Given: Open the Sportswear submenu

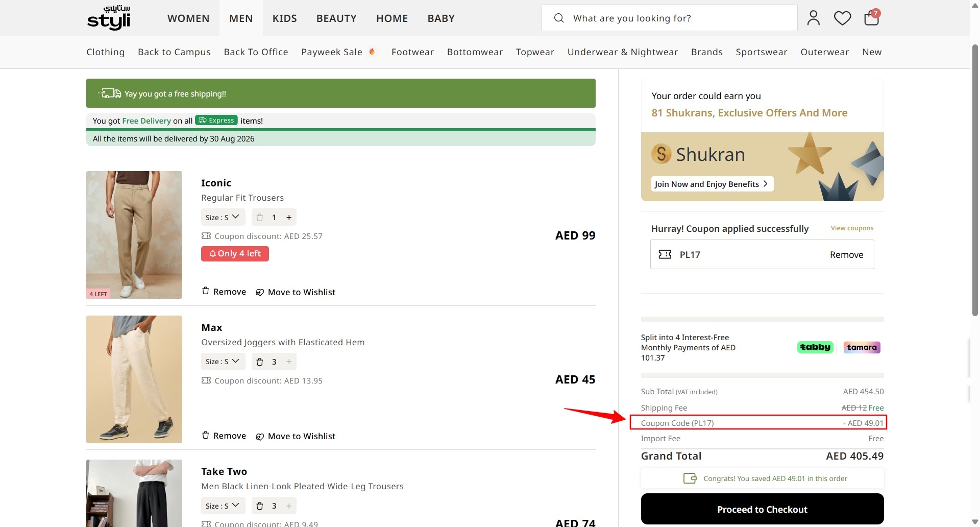Looking at the screenshot, I should [x=762, y=52].
